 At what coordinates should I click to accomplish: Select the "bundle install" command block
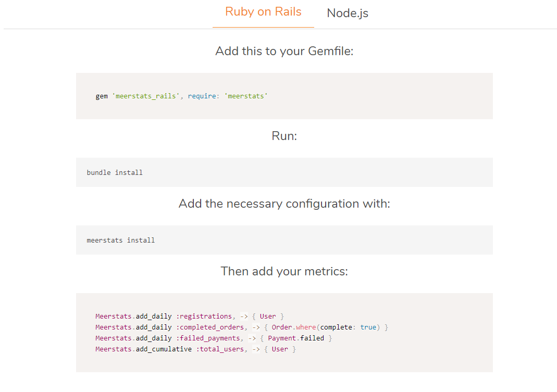(115, 172)
